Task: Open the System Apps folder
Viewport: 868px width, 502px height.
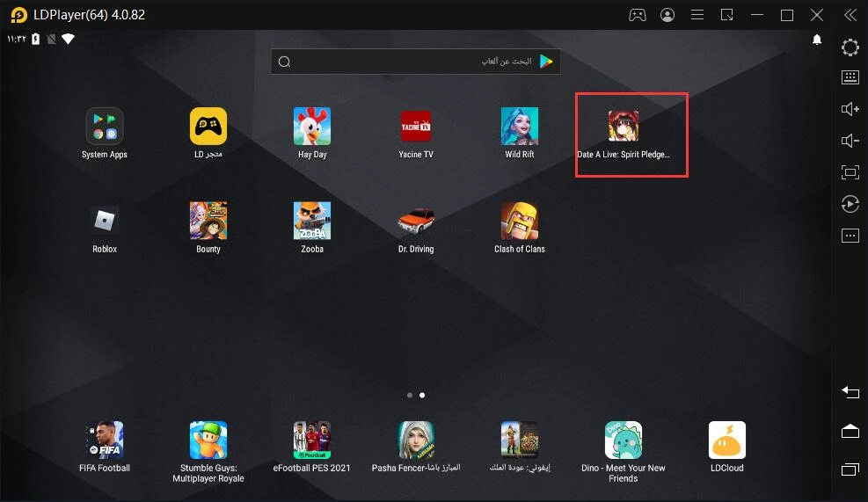Action: [104, 127]
